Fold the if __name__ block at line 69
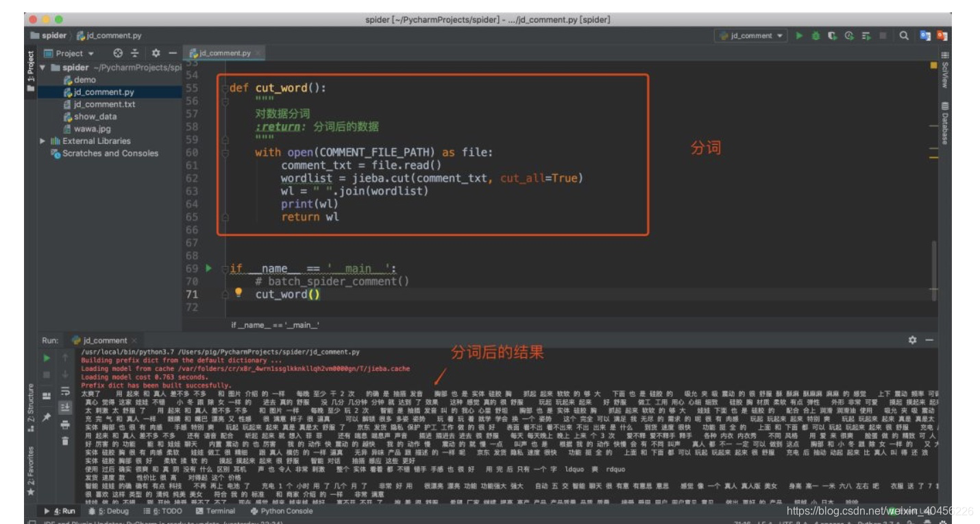The width and height of the screenshot is (980, 524). tap(224, 268)
